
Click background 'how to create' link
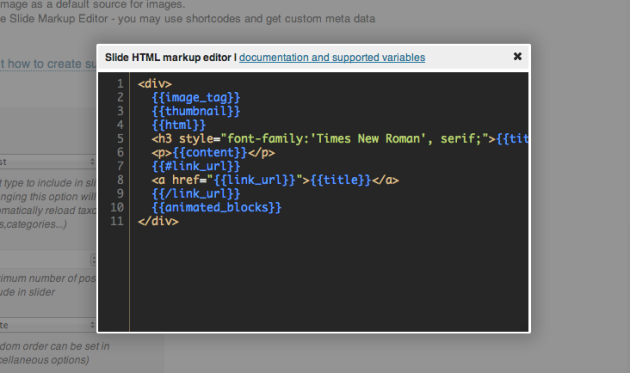48,64
